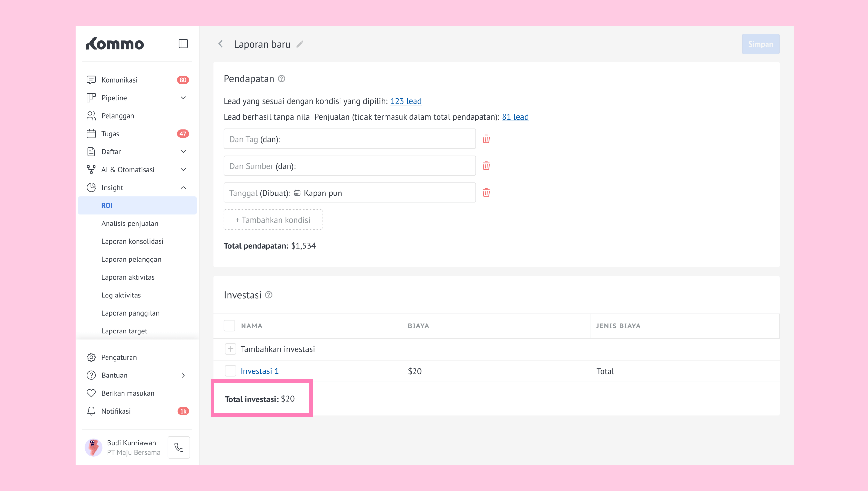Click the plus icon for Tambahkan investasi
The image size is (868, 491).
click(x=230, y=349)
